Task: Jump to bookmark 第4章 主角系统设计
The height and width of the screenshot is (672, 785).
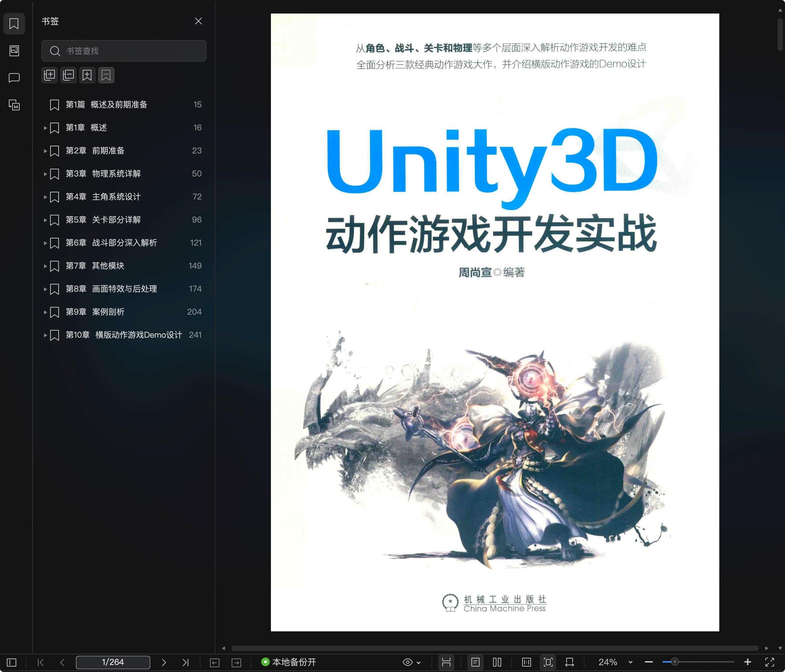Action: [103, 197]
